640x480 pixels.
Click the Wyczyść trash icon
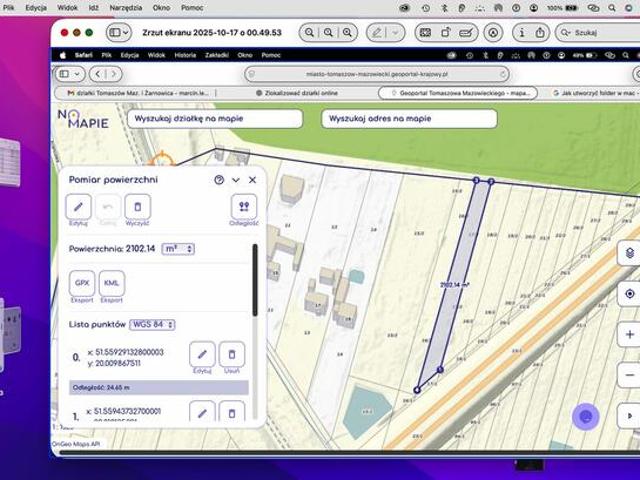click(138, 207)
